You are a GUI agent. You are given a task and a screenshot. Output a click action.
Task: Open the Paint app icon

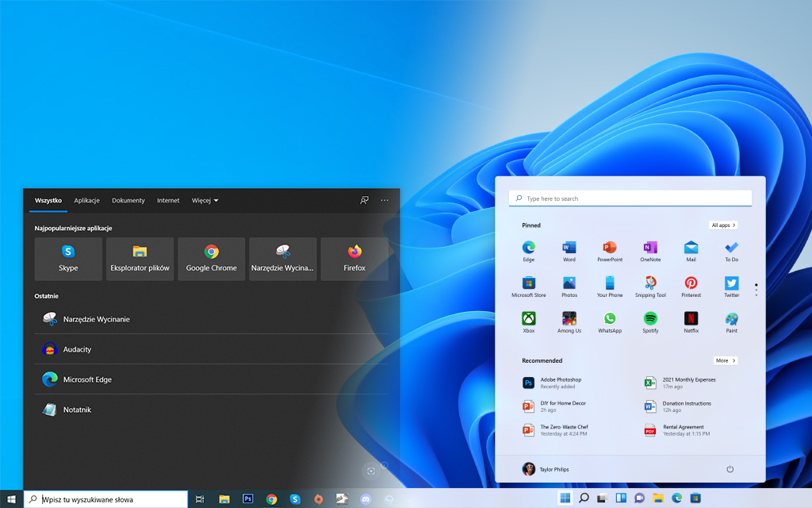point(731,319)
